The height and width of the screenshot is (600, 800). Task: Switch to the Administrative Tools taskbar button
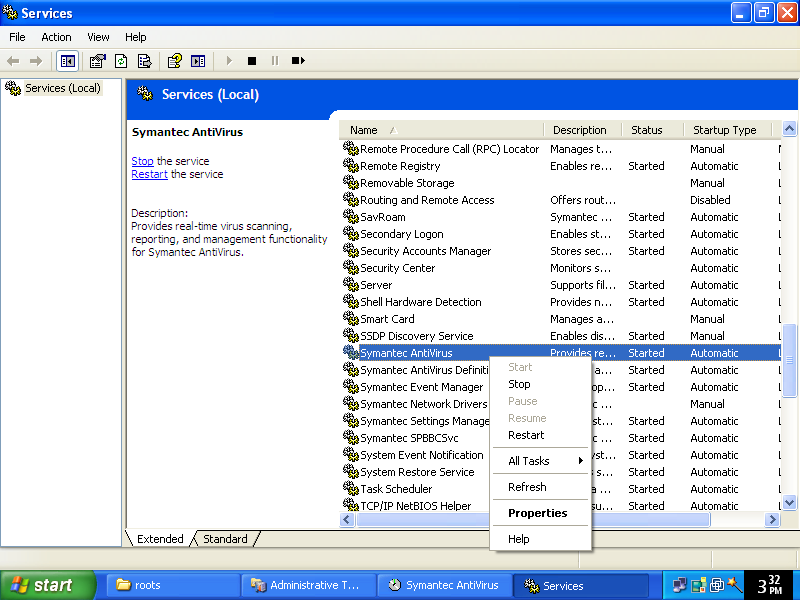click(x=309, y=585)
